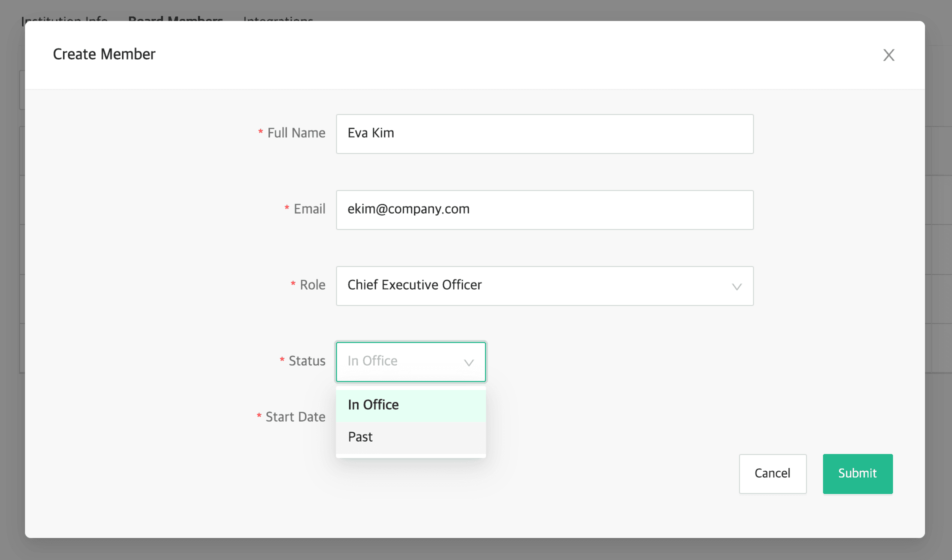This screenshot has width=952, height=560.
Task: Submit the new member form
Action: [x=857, y=473]
